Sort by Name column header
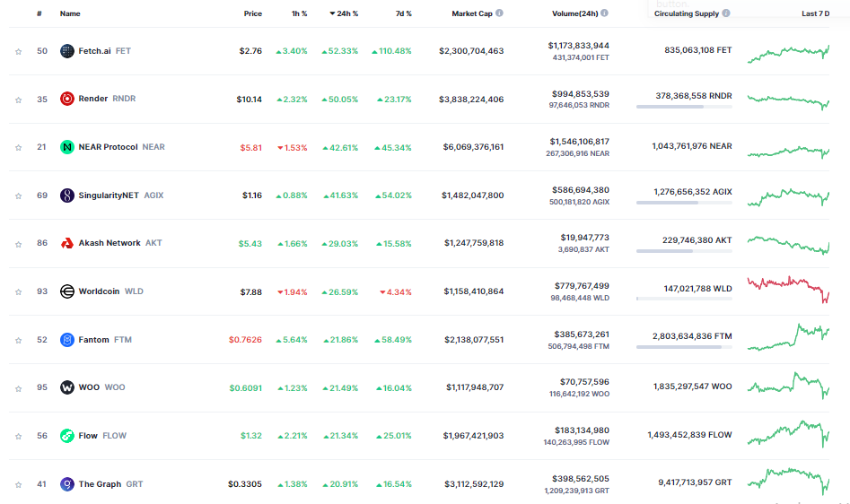This screenshot has height=504, width=850. coord(70,13)
